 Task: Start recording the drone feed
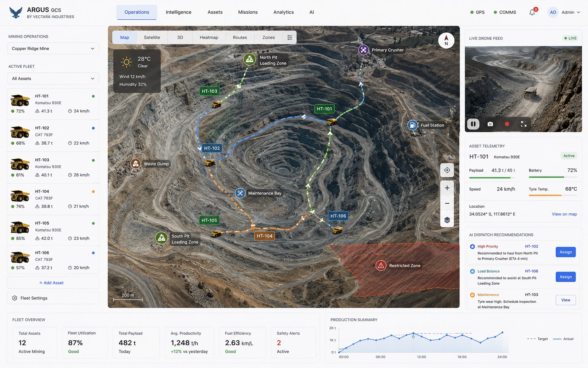[507, 124]
